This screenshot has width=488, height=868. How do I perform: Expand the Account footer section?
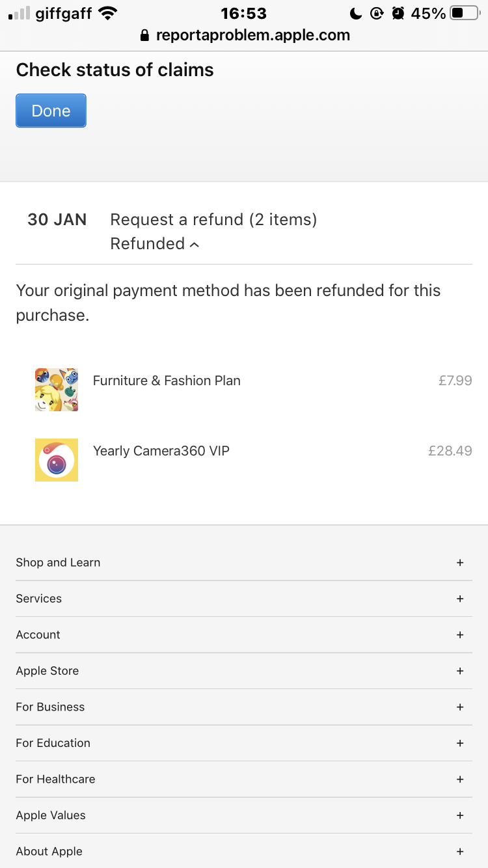click(459, 635)
